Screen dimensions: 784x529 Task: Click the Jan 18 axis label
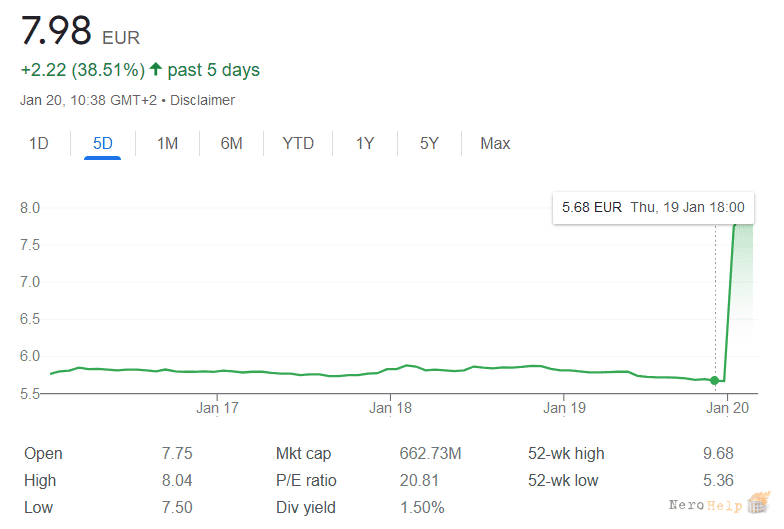(x=390, y=408)
